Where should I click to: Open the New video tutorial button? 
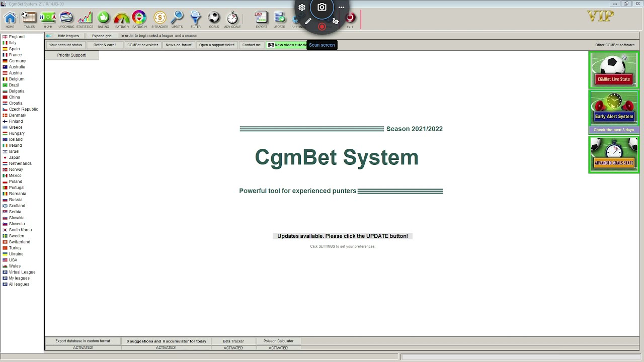click(x=287, y=45)
